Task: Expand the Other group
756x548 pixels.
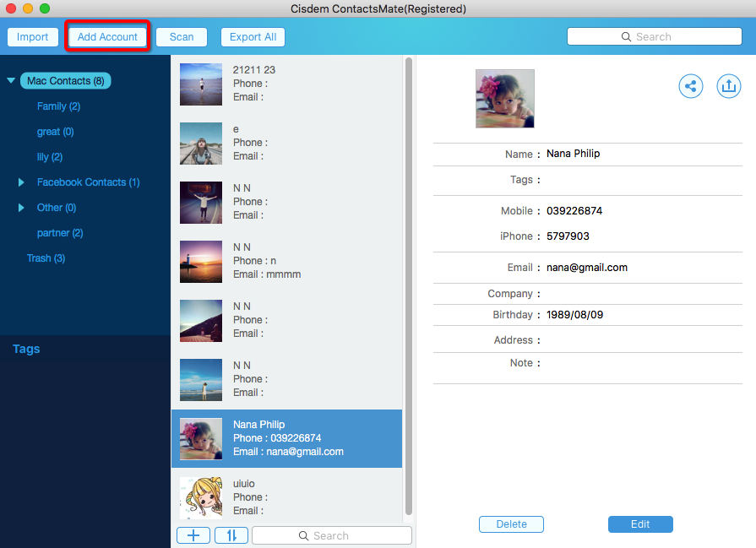Action: (x=22, y=208)
